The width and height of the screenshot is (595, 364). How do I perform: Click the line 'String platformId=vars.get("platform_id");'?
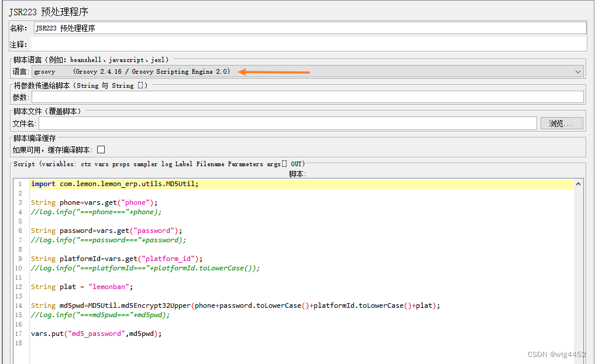click(116, 259)
